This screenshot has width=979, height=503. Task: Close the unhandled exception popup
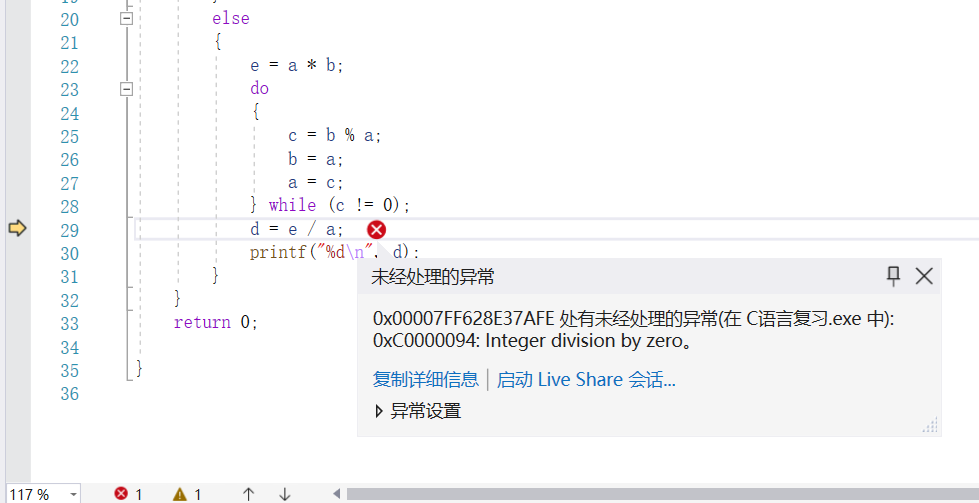(924, 276)
